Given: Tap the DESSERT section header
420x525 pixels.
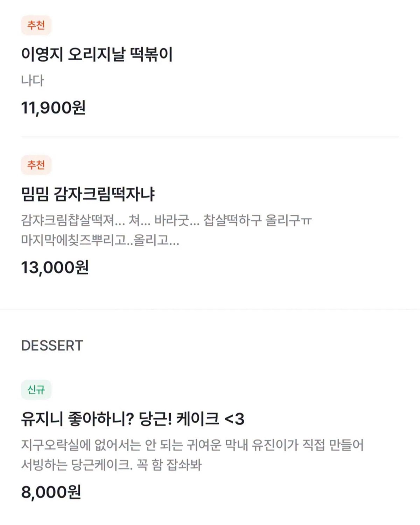Looking at the screenshot, I should point(52,345).
